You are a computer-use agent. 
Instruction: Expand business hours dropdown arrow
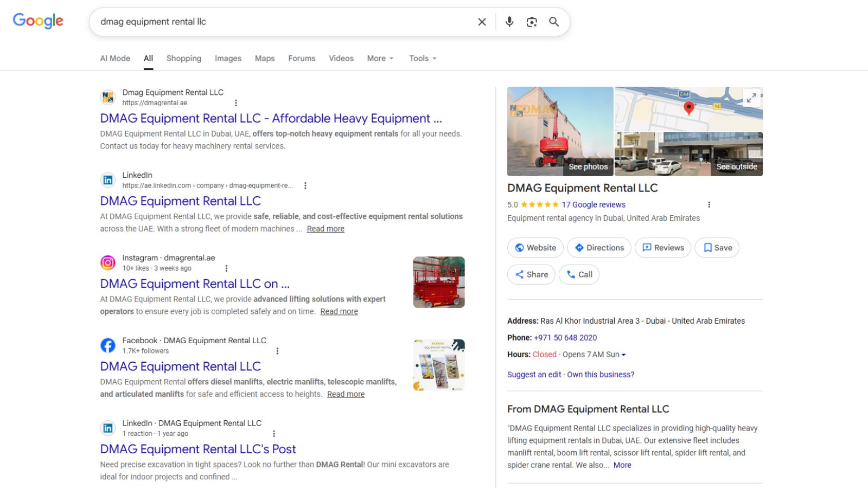point(623,355)
